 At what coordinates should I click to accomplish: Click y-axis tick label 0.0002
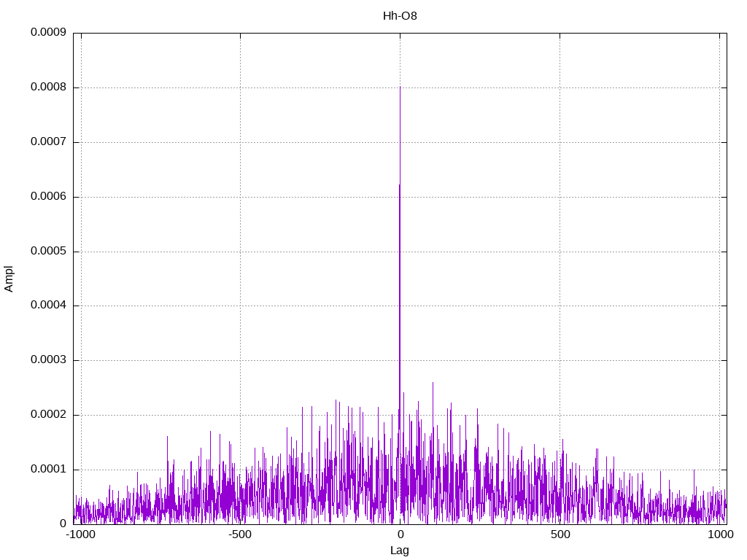coord(49,414)
